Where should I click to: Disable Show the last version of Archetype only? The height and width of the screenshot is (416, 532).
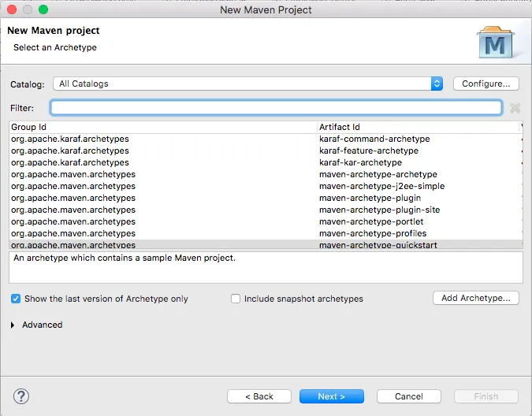coord(16,299)
